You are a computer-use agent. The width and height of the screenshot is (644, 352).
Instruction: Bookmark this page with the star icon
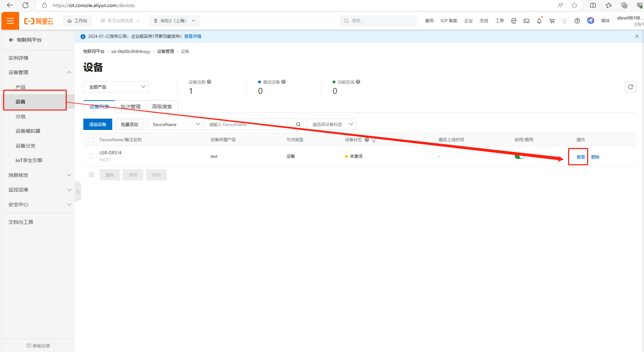pos(574,5)
